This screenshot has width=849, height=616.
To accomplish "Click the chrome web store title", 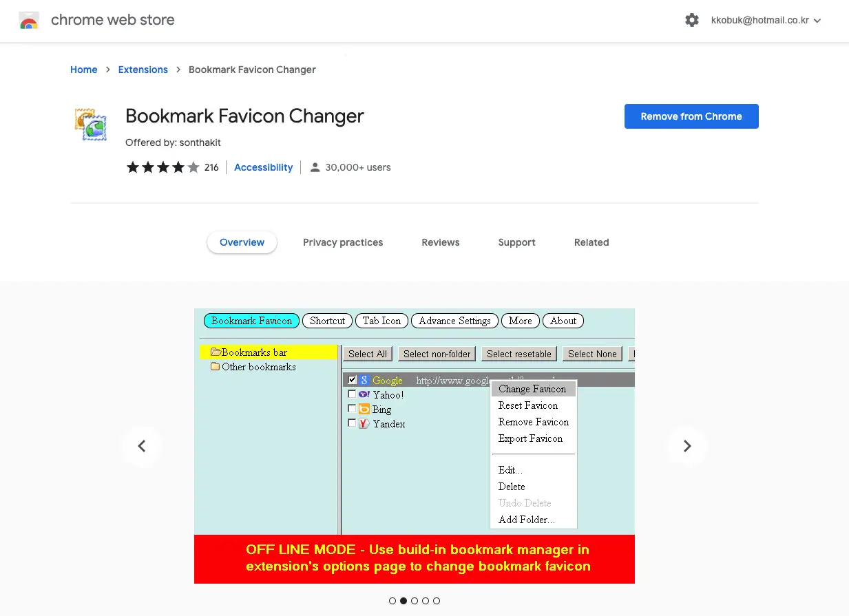I will (113, 20).
